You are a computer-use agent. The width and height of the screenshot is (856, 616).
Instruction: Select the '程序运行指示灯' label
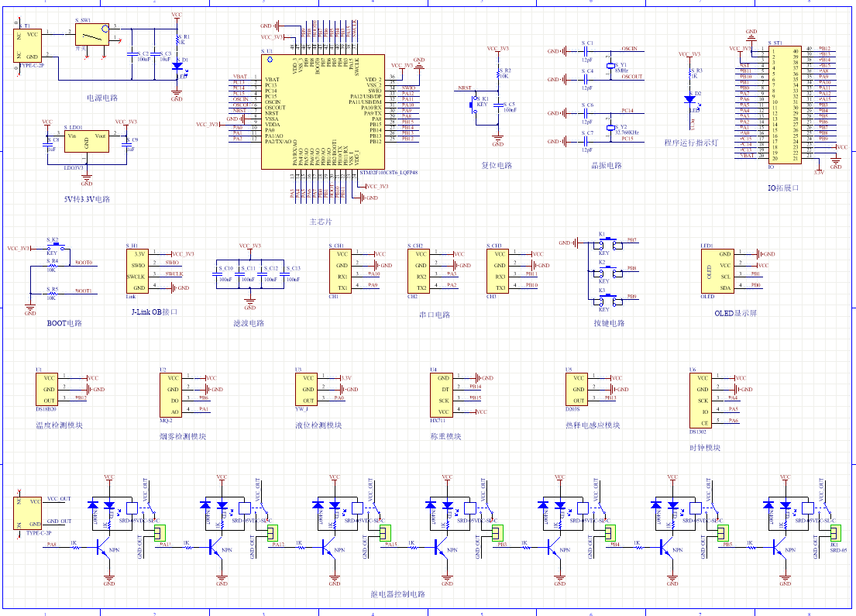[691, 143]
